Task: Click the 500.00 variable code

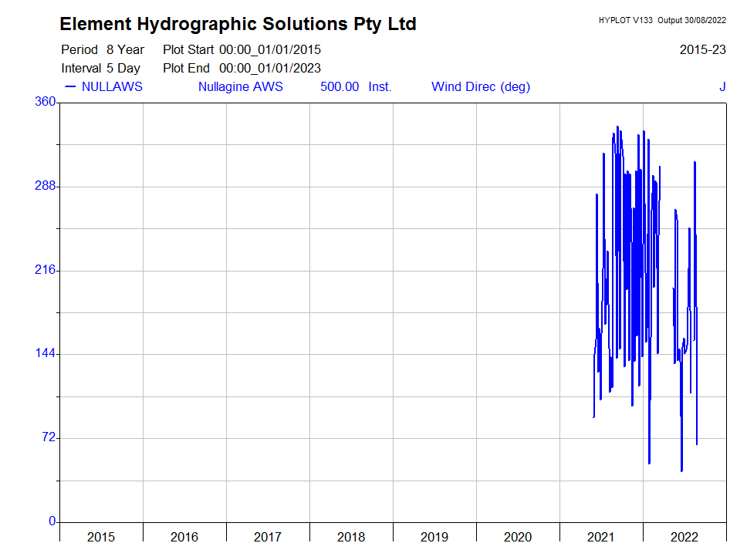Action: pyautogui.click(x=340, y=86)
